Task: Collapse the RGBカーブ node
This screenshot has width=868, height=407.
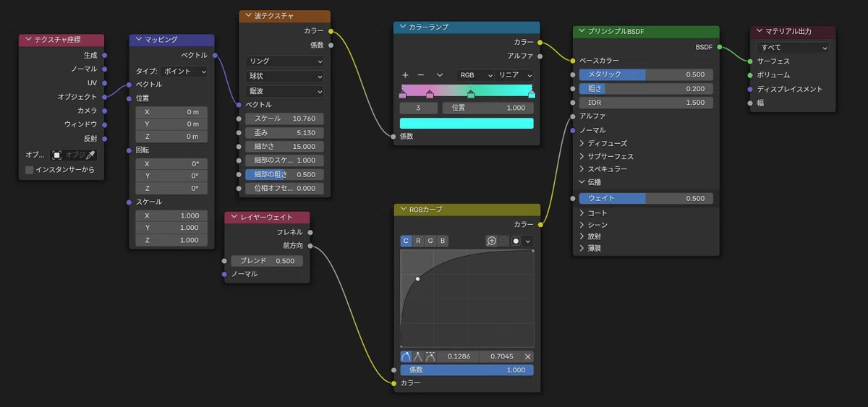Action: [404, 210]
